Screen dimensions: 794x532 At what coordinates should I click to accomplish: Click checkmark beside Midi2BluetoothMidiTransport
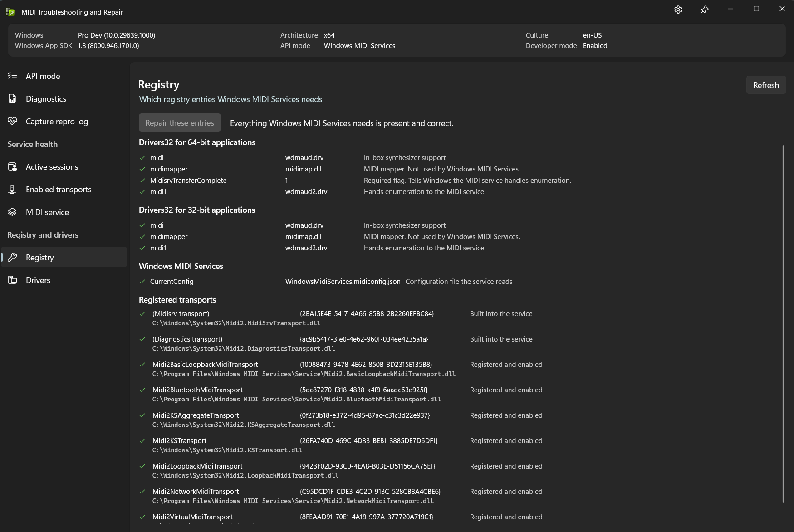pyautogui.click(x=142, y=390)
